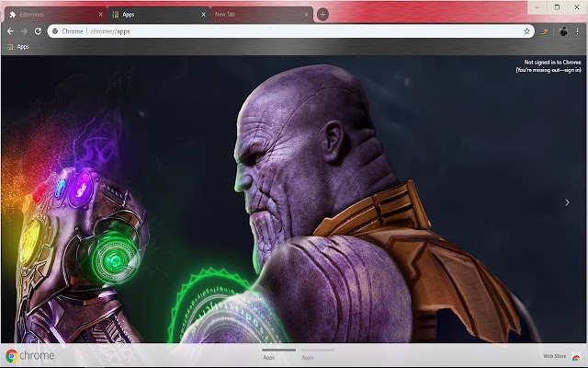Select the Apps browser tab
Screen dimensions: 588x368
tap(159, 15)
